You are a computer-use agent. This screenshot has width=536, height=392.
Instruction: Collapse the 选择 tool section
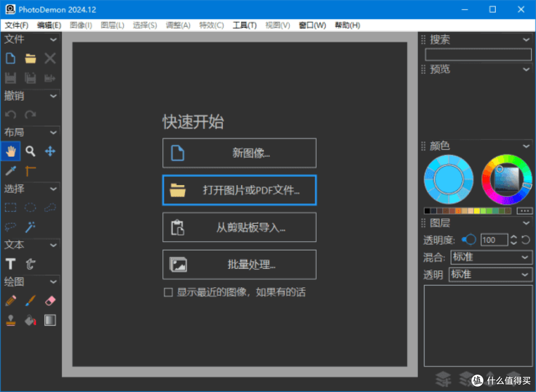tap(53, 189)
